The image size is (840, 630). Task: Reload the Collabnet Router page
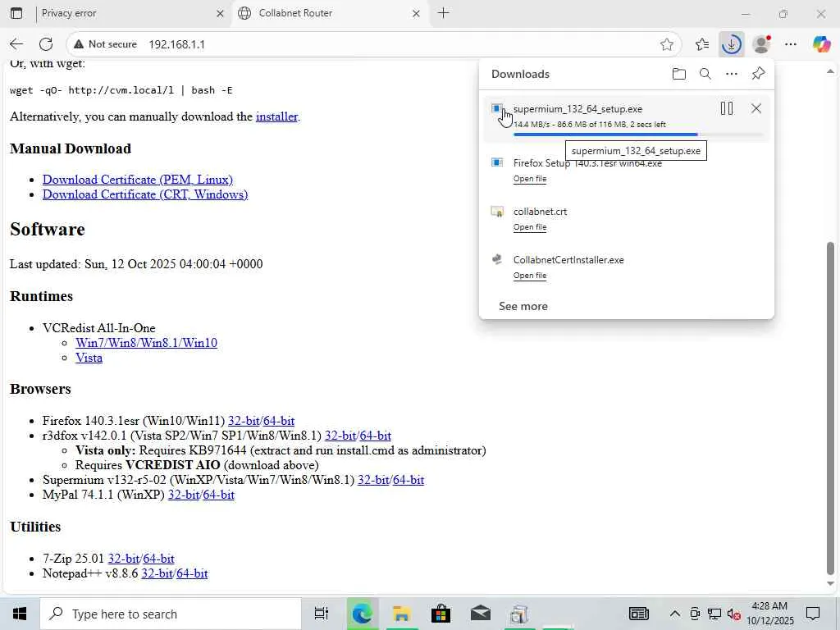point(46,44)
